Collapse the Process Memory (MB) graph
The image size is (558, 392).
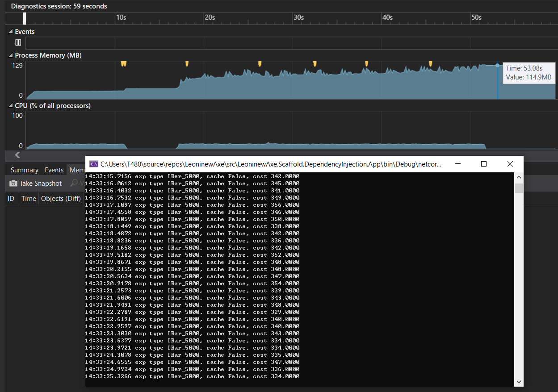(x=11, y=55)
